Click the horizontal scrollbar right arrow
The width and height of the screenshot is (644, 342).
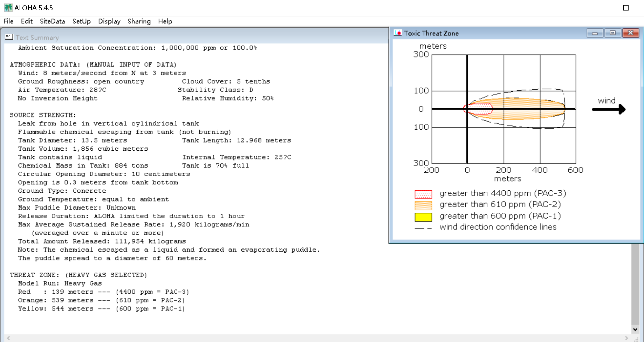click(x=627, y=338)
